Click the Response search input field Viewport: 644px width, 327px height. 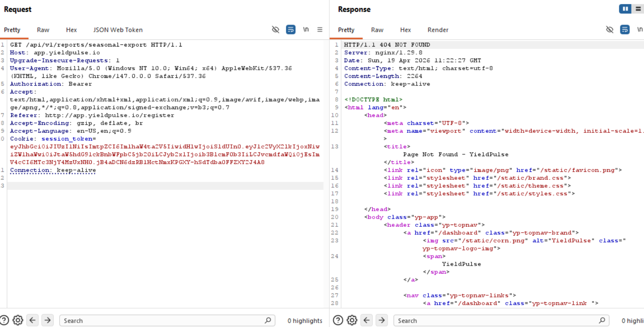coord(497,320)
